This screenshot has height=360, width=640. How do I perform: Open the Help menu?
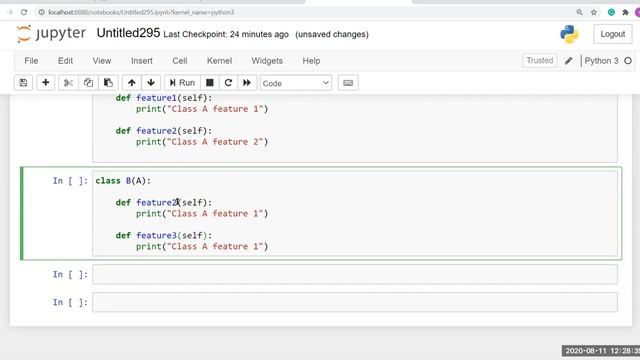(311, 61)
